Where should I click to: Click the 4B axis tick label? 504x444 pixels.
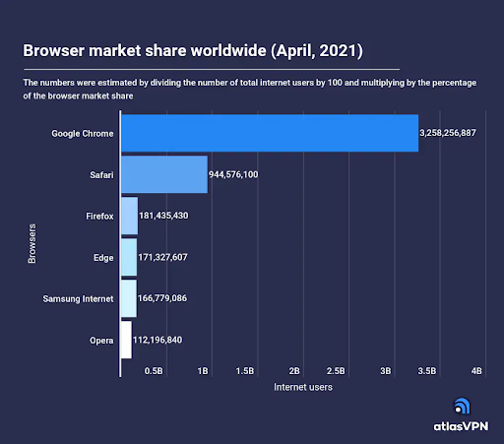tap(476, 371)
